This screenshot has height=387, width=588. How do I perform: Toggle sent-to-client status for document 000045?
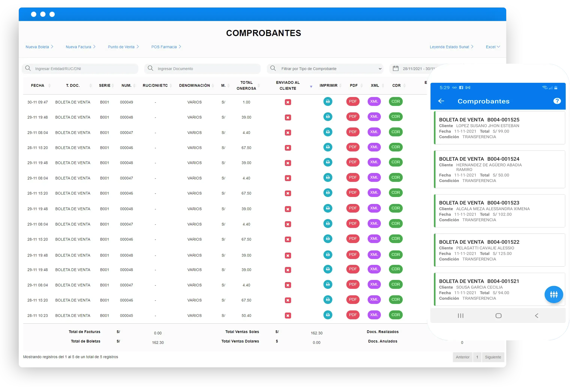coord(288,315)
